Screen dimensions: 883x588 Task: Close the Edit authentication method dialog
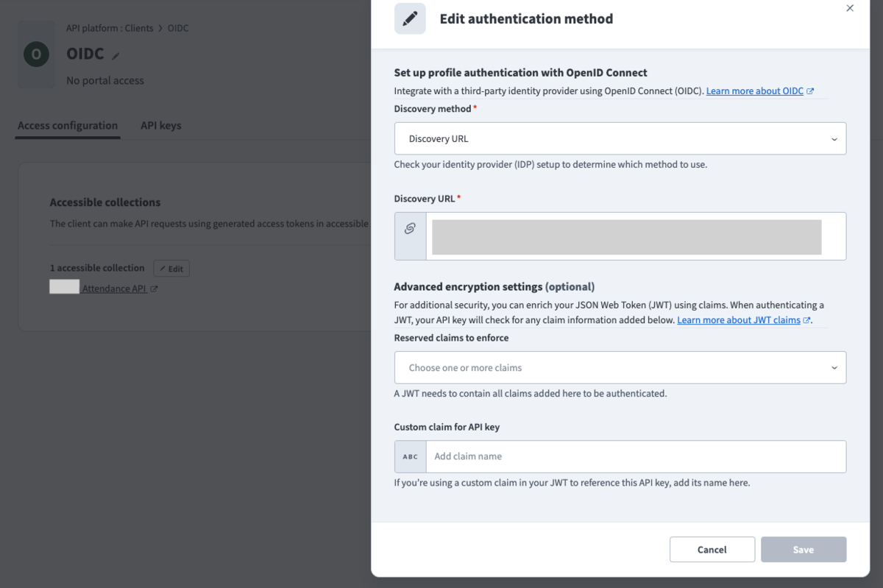[x=850, y=8]
